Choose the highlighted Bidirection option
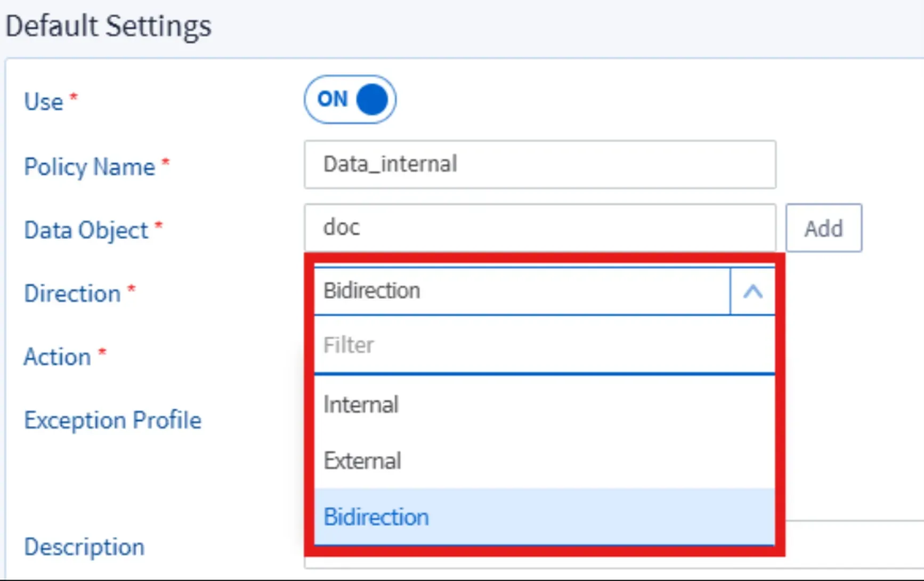 pos(545,517)
